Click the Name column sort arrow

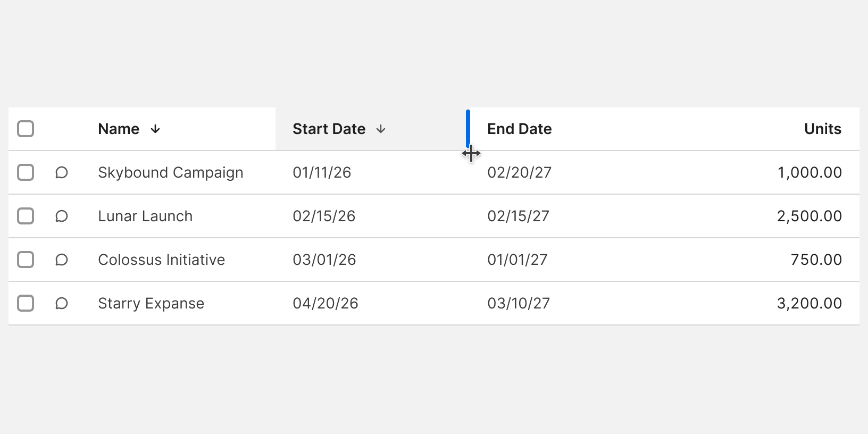(155, 129)
